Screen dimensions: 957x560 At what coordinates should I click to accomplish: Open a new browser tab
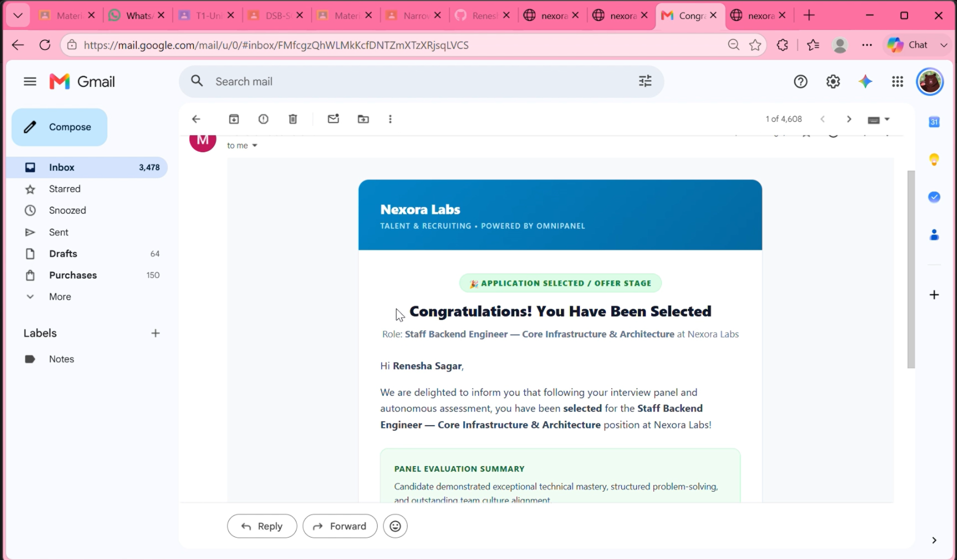(809, 15)
